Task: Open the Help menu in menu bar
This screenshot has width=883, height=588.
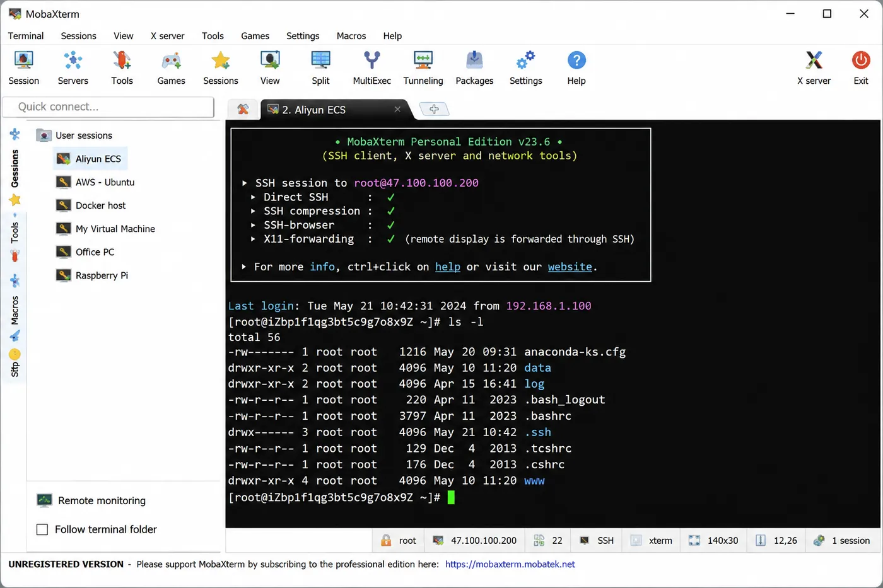Action: click(x=392, y=36)
